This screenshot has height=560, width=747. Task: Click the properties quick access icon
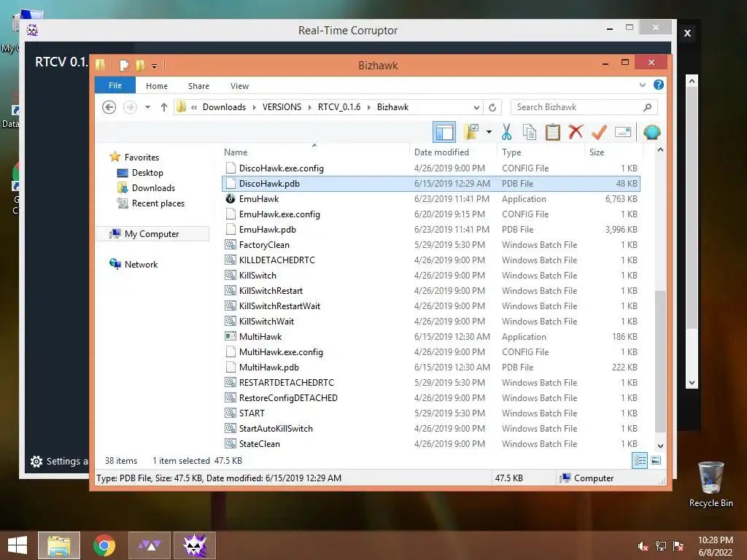tap(124, 65)
